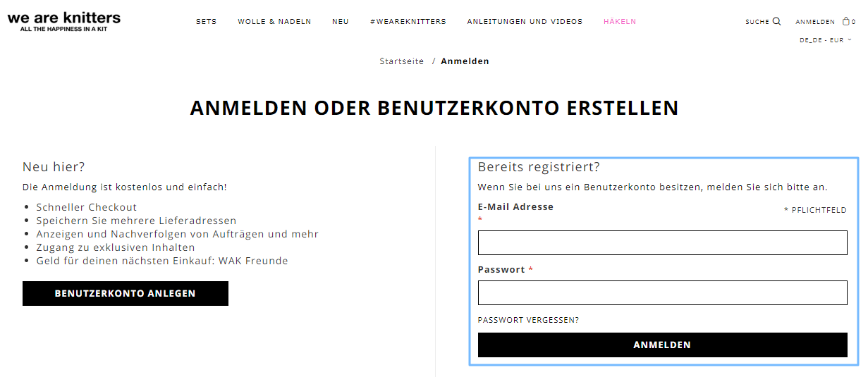Go to Startseite breadcrumb link
The width and height of the screenshot is (868, 377).
click(402, 61)
